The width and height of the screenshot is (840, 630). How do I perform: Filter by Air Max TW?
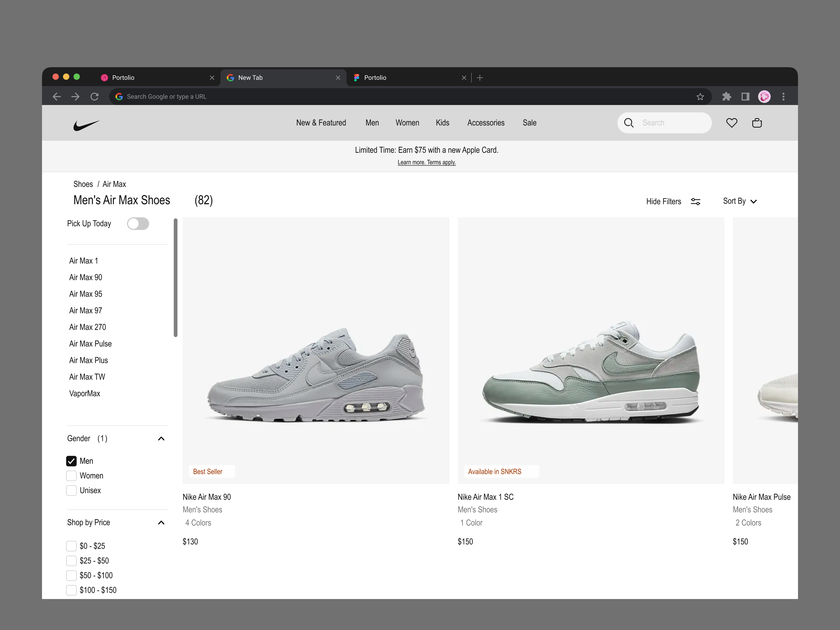coord(87,377)
